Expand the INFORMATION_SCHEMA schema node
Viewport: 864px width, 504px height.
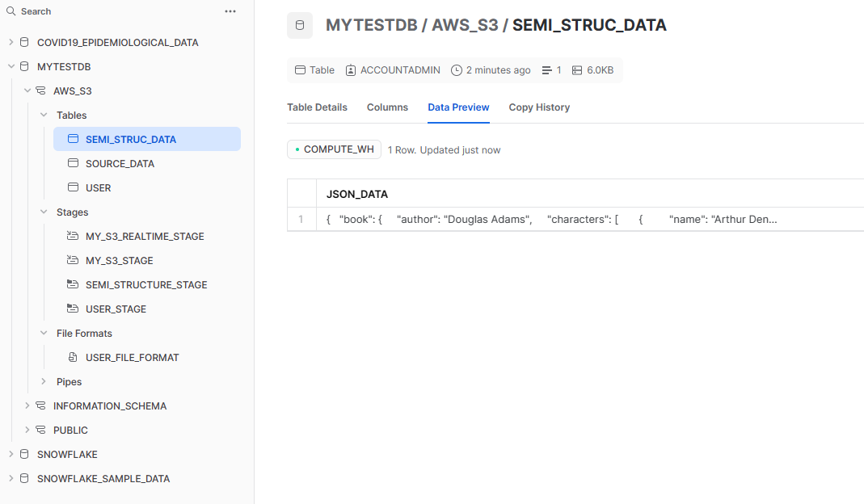coord(27,405)
